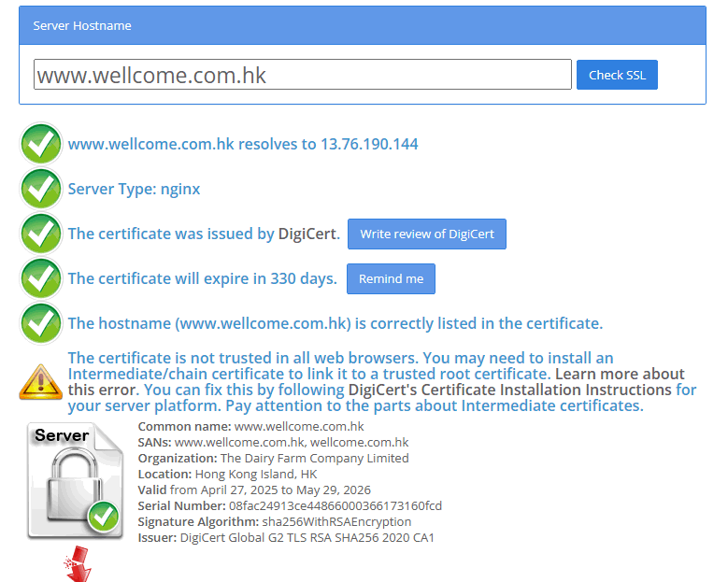Click the green check beside hostname correctly listed
This screenshot has height=582, width=728.
tap(41, 323)
